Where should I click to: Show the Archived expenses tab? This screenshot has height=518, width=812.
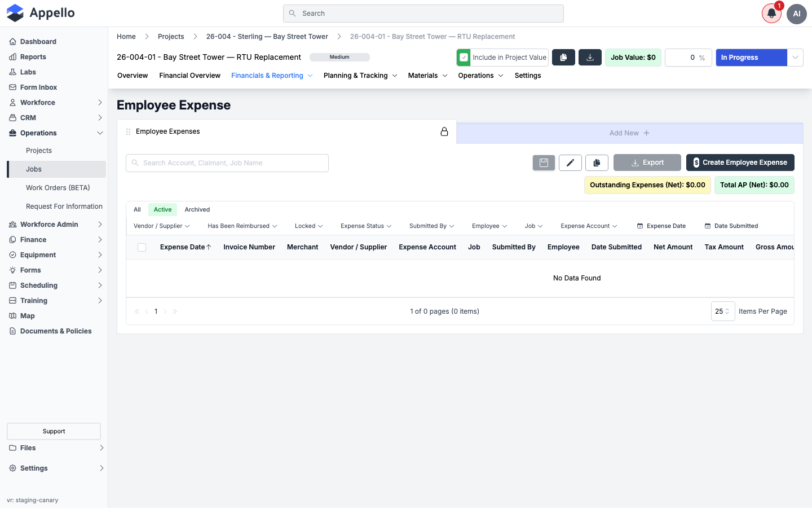197,210
